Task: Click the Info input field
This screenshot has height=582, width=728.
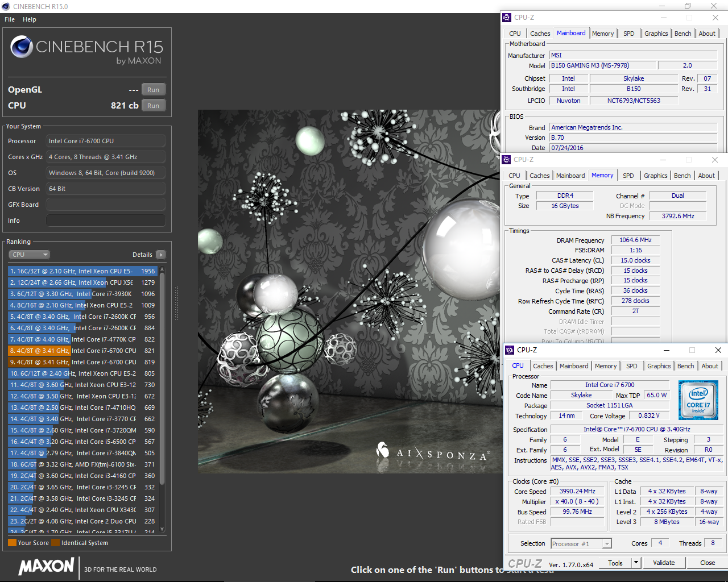Action: pos(106,221)
